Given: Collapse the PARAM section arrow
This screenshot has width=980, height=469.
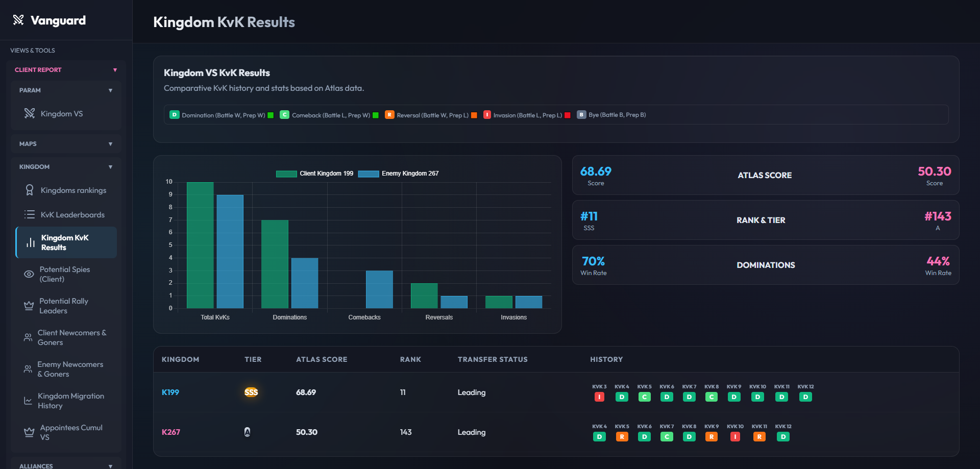Looking at the screenshot, I should pyautogui.click(x=110, y=90).
